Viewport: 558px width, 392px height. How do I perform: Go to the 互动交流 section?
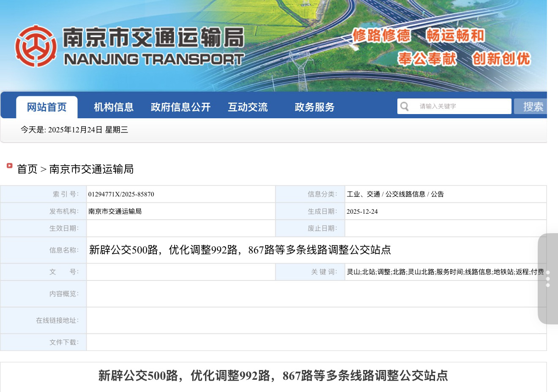pos(248,107)
